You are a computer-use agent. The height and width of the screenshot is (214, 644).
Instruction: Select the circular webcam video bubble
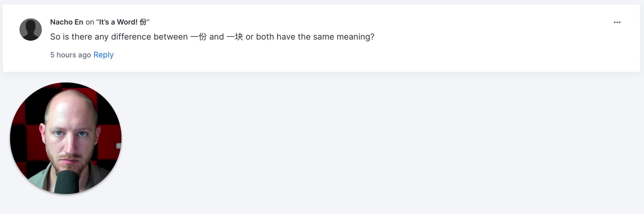point(66,138)
